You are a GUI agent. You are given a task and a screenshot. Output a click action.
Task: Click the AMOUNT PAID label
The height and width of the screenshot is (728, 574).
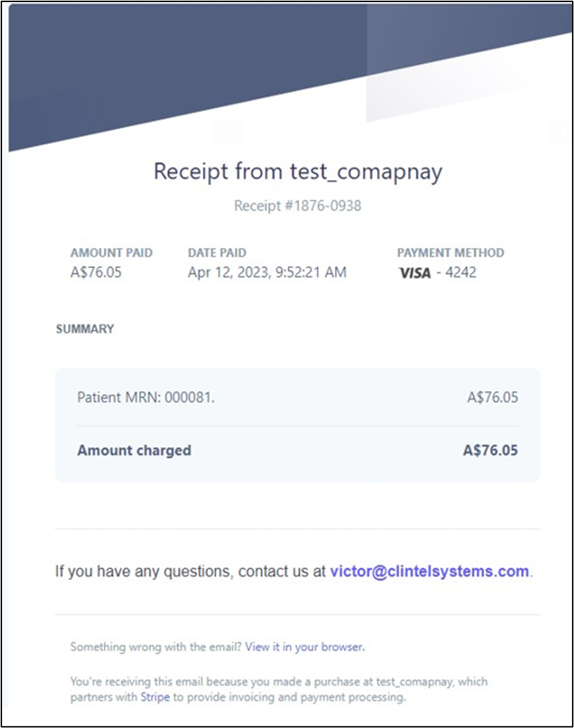(x=111, y=253)
